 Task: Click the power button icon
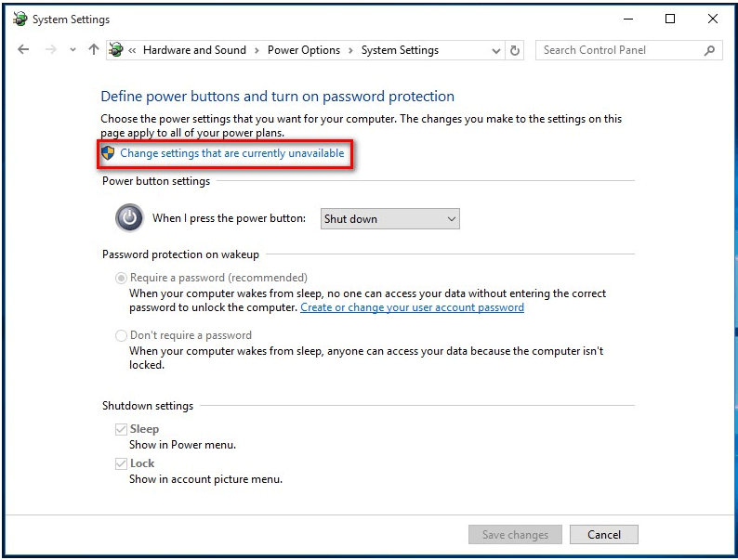click(x=129, y=217)
